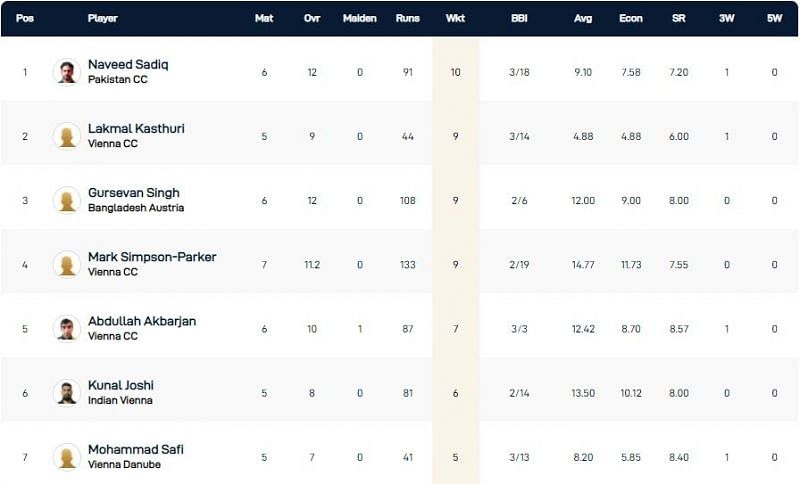The width and height of the screenshot is (800, 484).
Task: Open Kunal Joshi's player name link
Action: pyautogui.click(x=120, y=385)
